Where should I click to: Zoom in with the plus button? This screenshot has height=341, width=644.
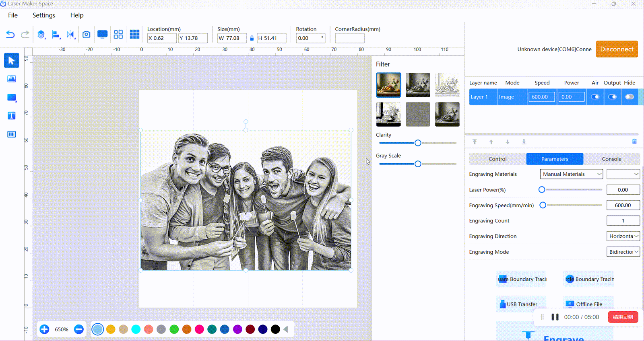pos(44,329)
